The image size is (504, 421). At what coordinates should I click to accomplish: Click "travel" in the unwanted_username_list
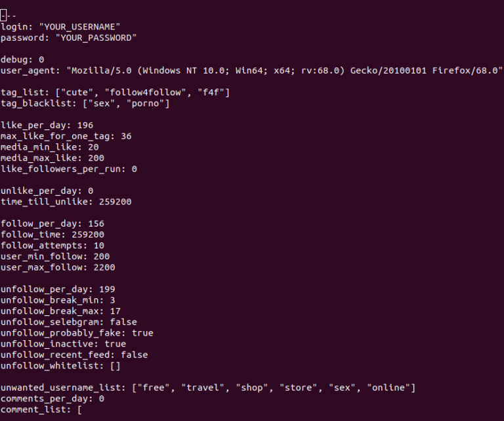click(x=200, y=388)
